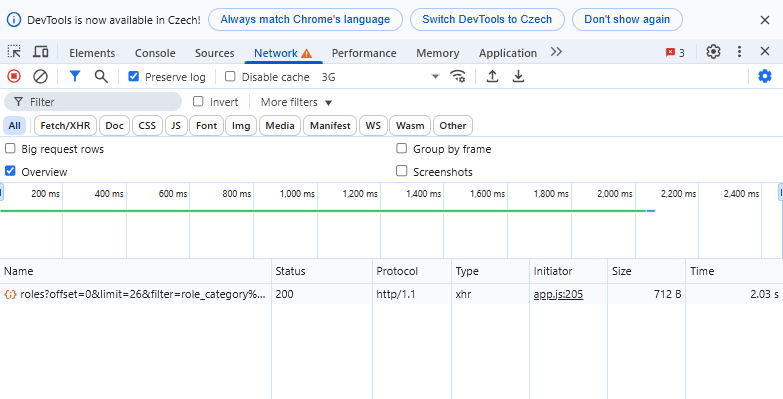Select the roles?offset=0 request row
The width and height of the screenshot is (783, 399).
coord(392,294)
